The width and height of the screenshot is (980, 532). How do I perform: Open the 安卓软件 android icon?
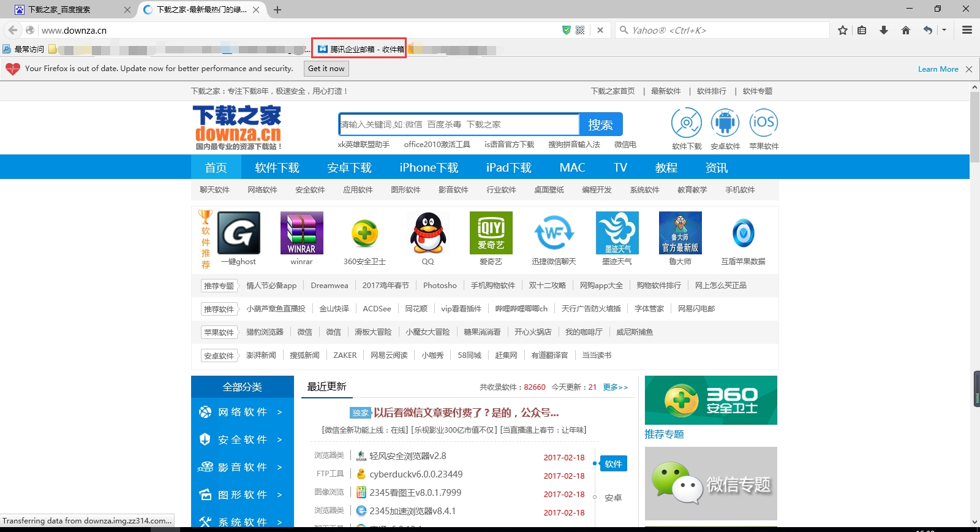[x=725, y=123]
